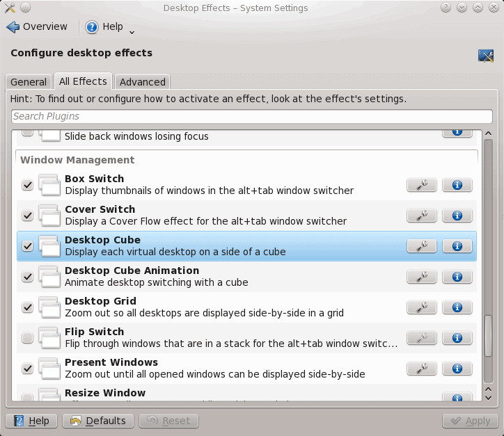The height and width of the screenshot is (436, 504).
Task: Open window menu icon in title bar
Action: 10,8
